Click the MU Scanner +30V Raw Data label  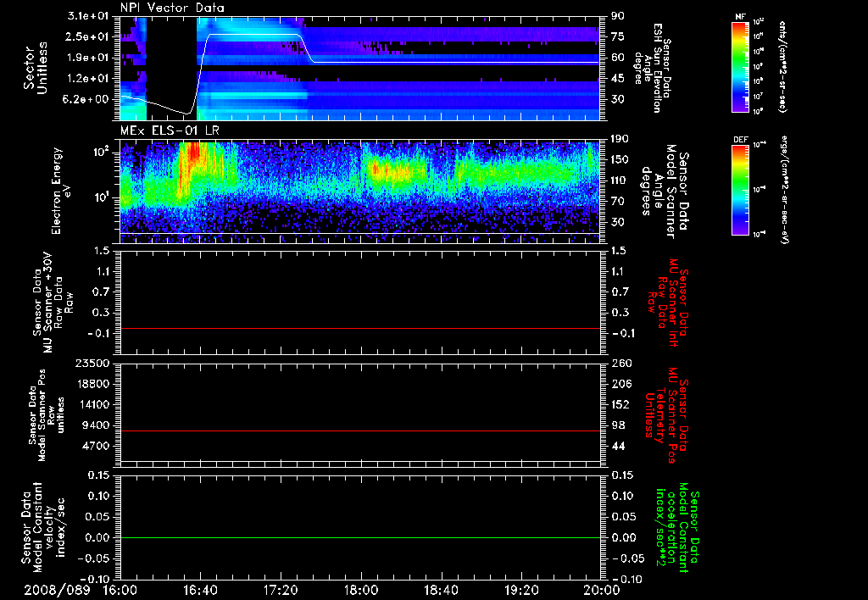pos(53,303)
